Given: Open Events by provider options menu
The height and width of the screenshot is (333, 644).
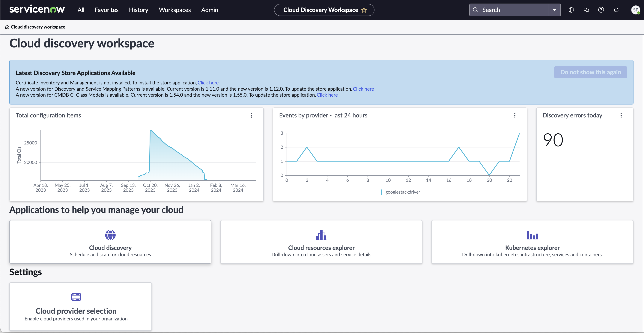Looking at the screenshot, I should coord(515,115).
